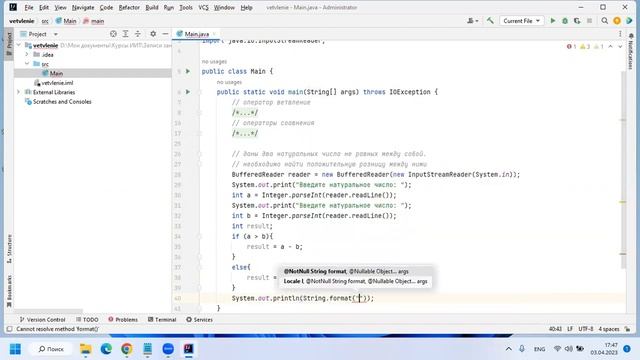640x360 pixels.
Task: Click caret position 40:43 in status bar
Action: click(x=555, y=329)
